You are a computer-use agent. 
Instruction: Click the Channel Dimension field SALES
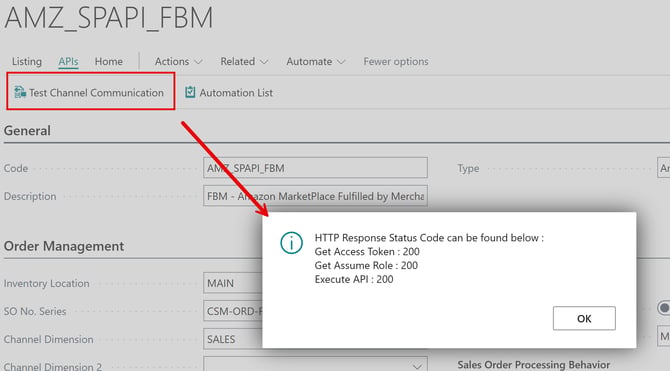coord(233,339)
